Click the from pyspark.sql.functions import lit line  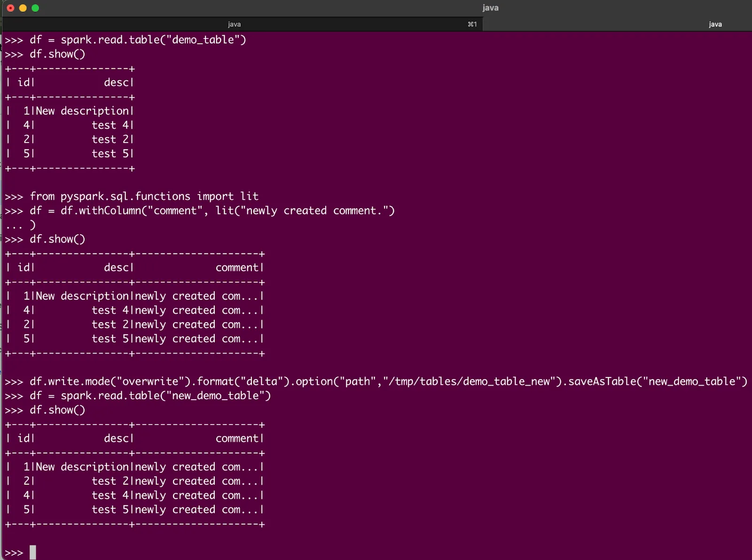click(x=144, y=196)
